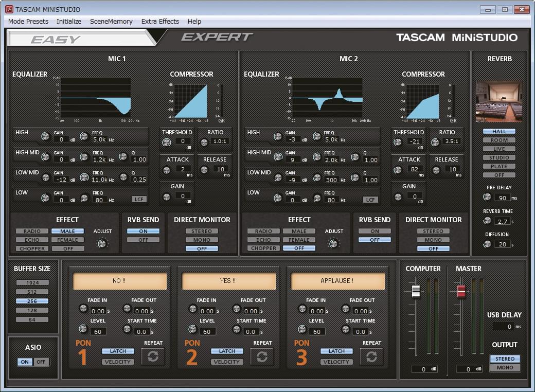Open the Mode Presets menu
535x392 pixels.
point(28,22)
